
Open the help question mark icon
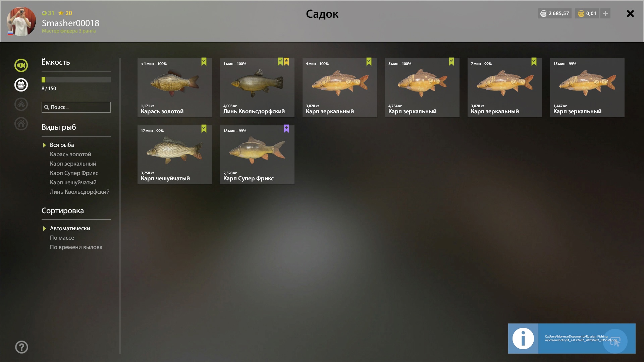pyautogui.click(x=21, y=347)
